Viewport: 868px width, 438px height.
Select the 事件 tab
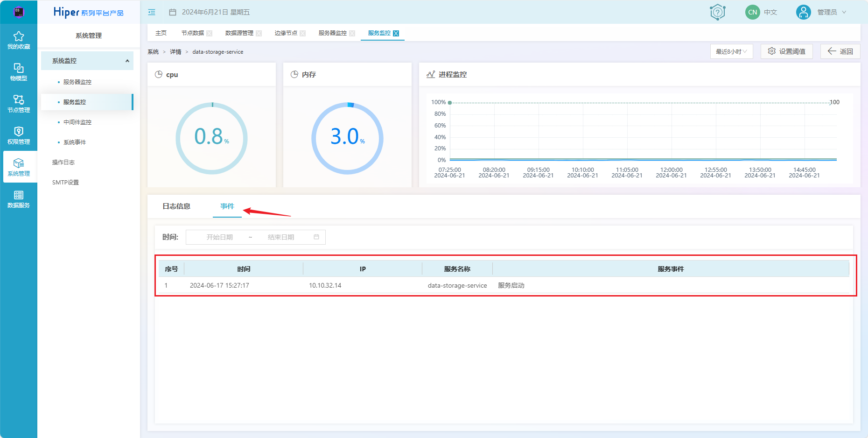227,206
